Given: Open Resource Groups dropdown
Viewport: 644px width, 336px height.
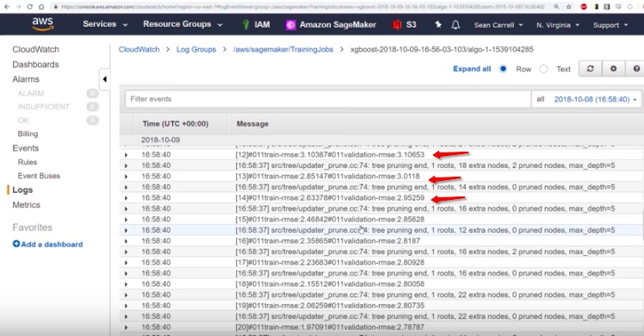Looking at the screenshot, I should tap(183, 24).
